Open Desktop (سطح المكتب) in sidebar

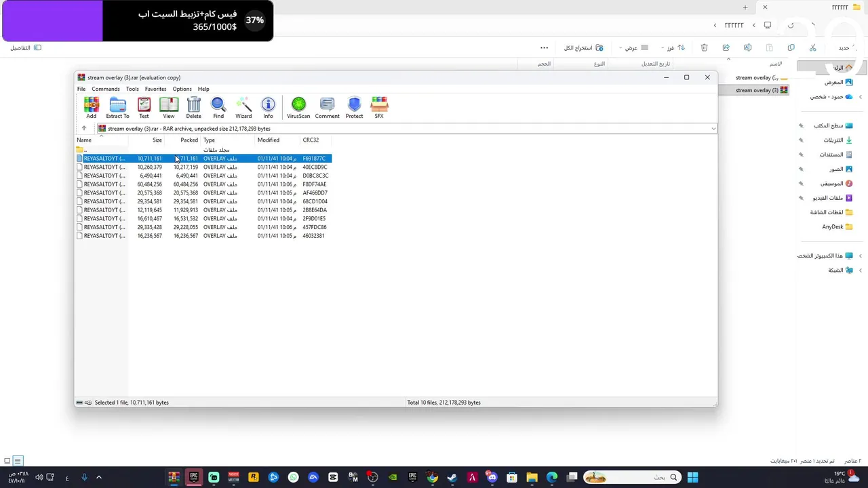pos(833,126)
